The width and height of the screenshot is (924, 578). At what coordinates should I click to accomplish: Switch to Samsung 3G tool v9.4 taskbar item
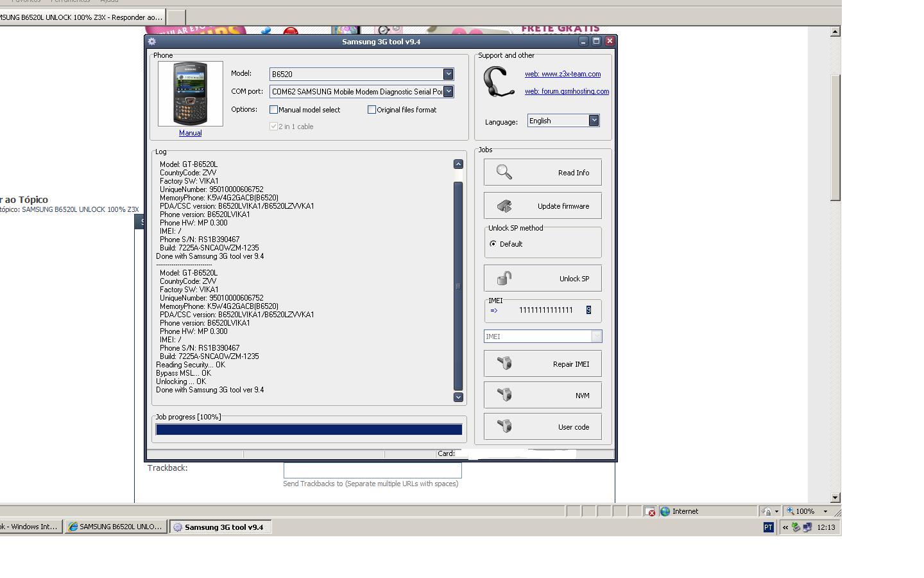point(221,527)
